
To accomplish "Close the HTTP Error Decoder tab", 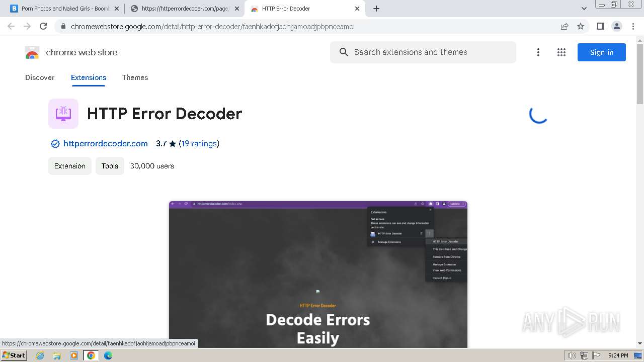I will (357, 9).
